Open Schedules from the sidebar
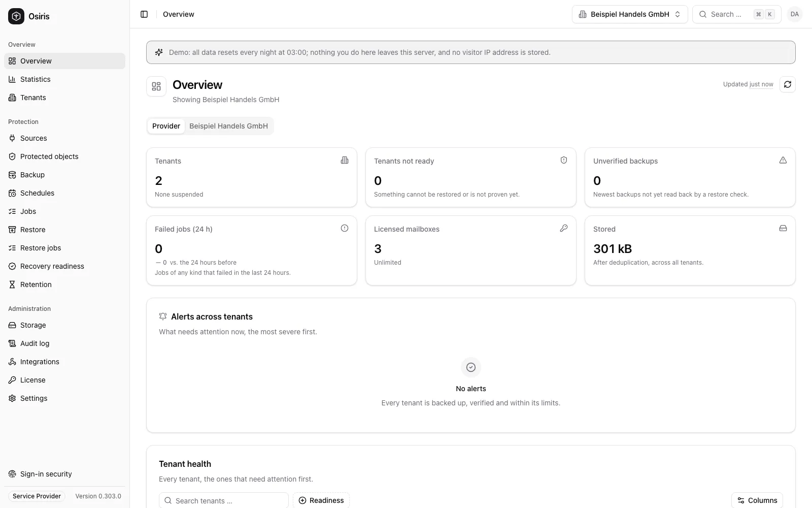 pos(64,193)
